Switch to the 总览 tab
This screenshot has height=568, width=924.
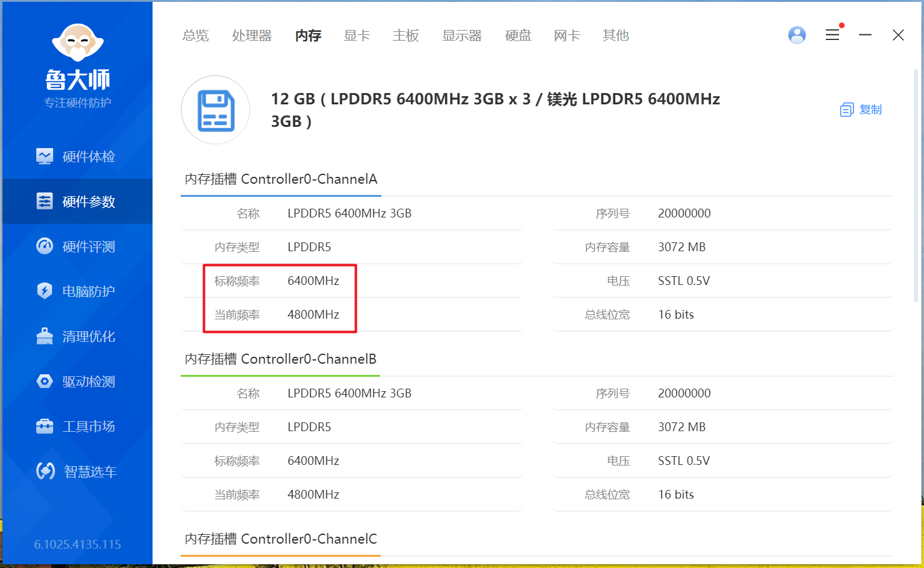[x=196, y=36]
